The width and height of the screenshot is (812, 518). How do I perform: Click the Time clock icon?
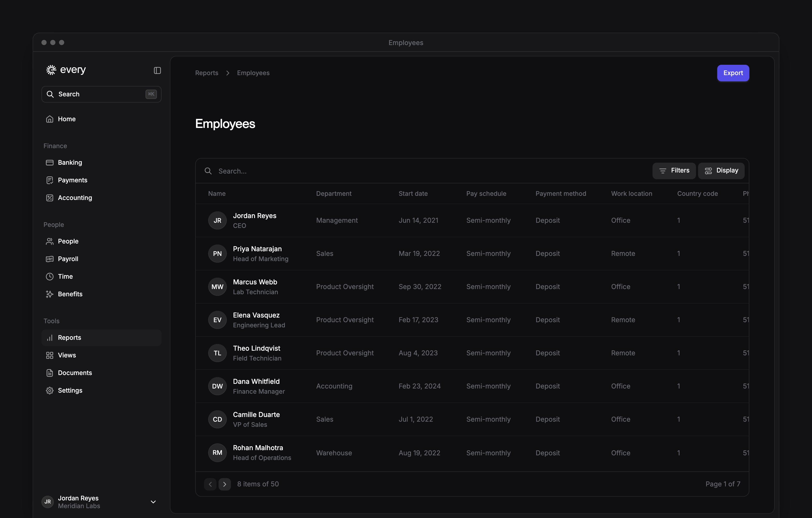coord(49,276)
